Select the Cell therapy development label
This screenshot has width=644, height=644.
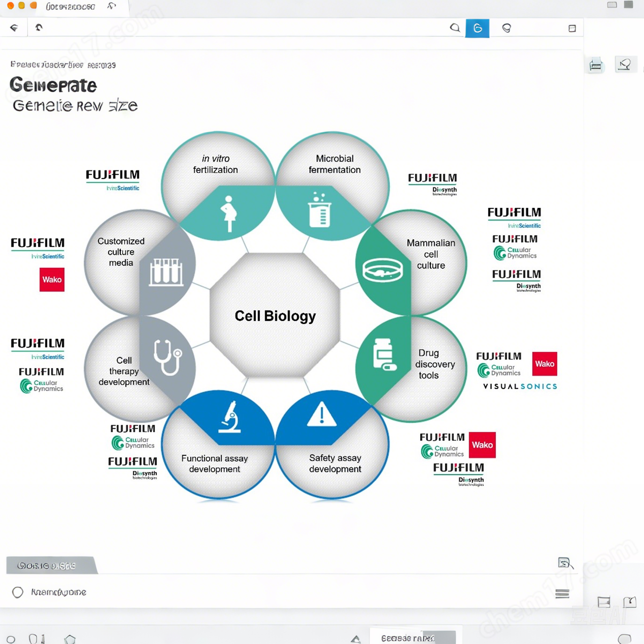(x=124, y=371)
